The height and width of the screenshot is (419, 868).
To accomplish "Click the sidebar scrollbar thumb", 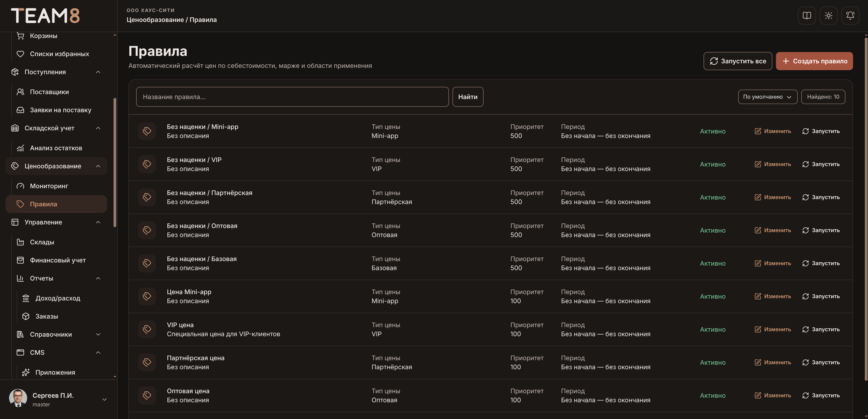I will (115, 162).
